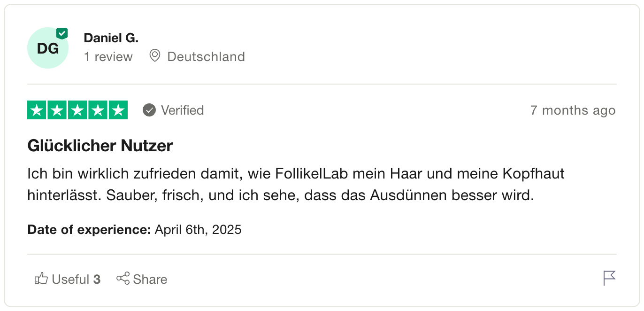
Task: Click the green verified badge on the avatar
Action: coord(62,34)
